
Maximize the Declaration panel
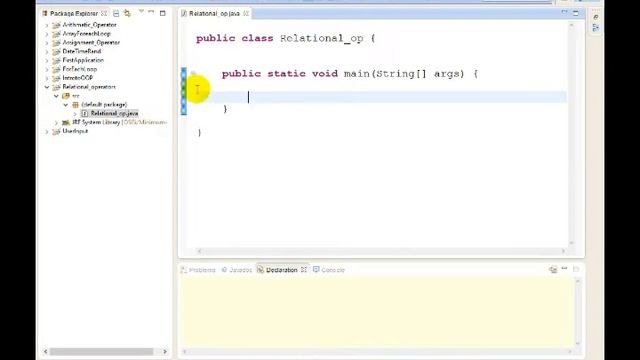(576, 269)
